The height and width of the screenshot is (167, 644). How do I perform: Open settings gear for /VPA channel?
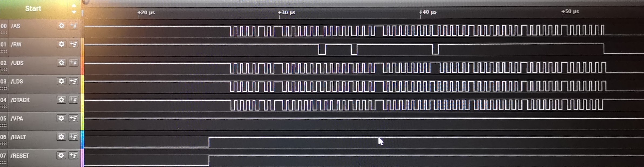tap(61, 118)
